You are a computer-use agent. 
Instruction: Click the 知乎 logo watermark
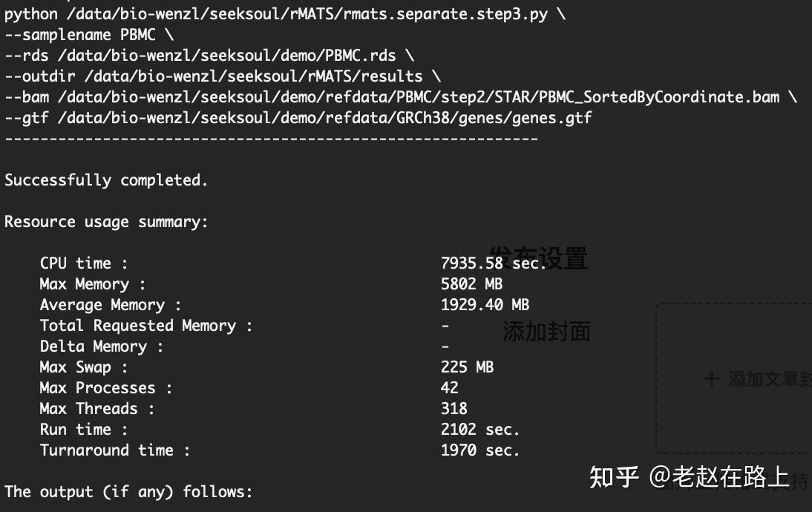(x=614, y=477)
